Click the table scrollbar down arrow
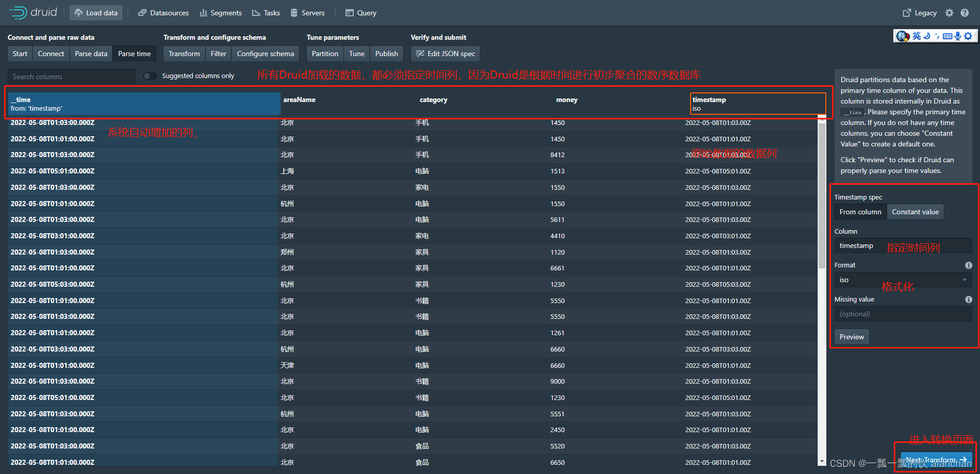This screenshot has width=980, height=474. pos(822,461)
